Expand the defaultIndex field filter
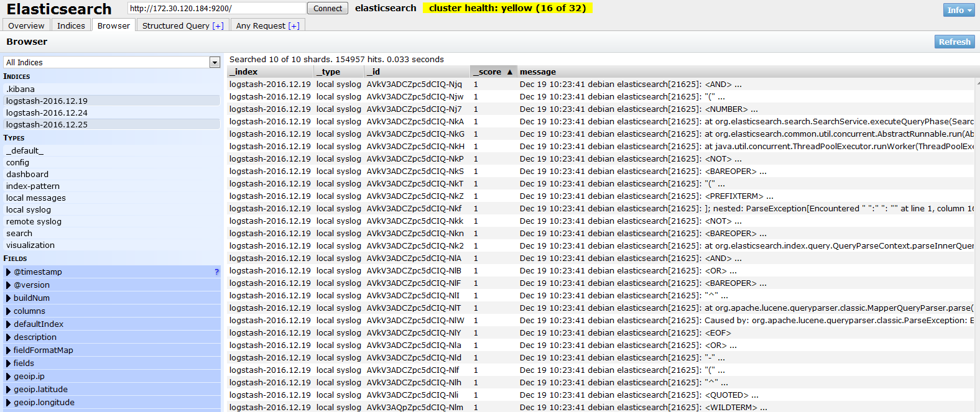 point(112,324)
